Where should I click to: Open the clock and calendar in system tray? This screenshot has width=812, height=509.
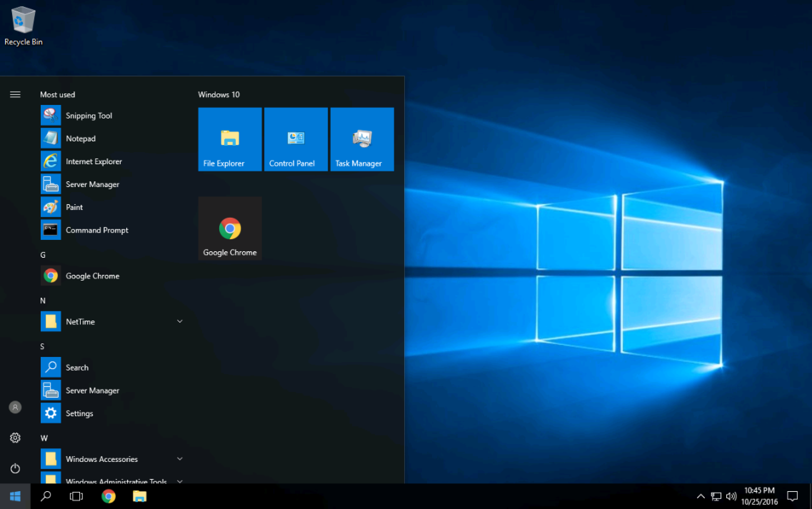click(759, 496)
